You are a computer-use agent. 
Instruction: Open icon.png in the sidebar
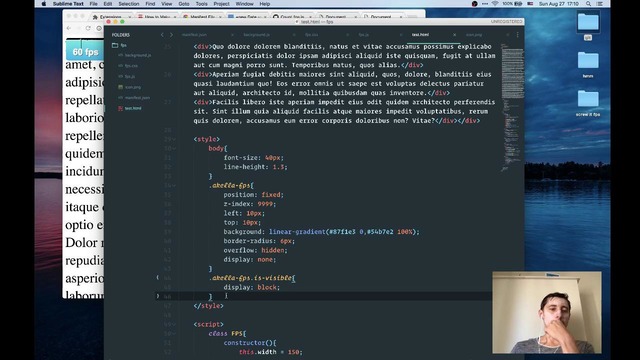[133, 87]
